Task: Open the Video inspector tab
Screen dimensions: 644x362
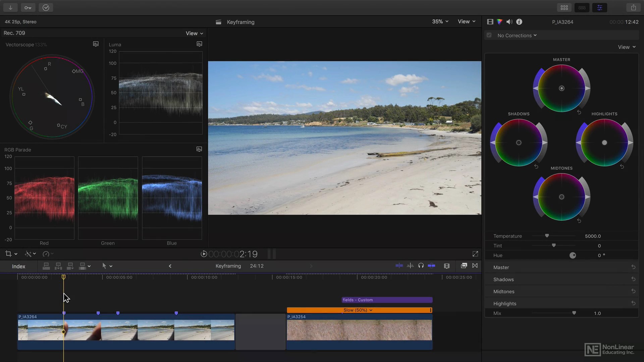Action: pyautogui.click(x=490, y=22)
